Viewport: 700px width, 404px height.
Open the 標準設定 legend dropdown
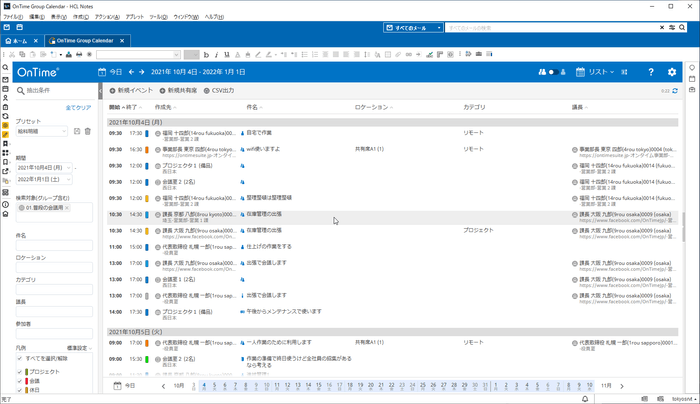80,347
